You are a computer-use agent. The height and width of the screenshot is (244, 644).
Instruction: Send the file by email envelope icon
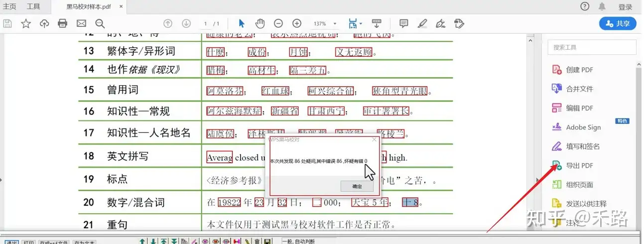(81, 23)
